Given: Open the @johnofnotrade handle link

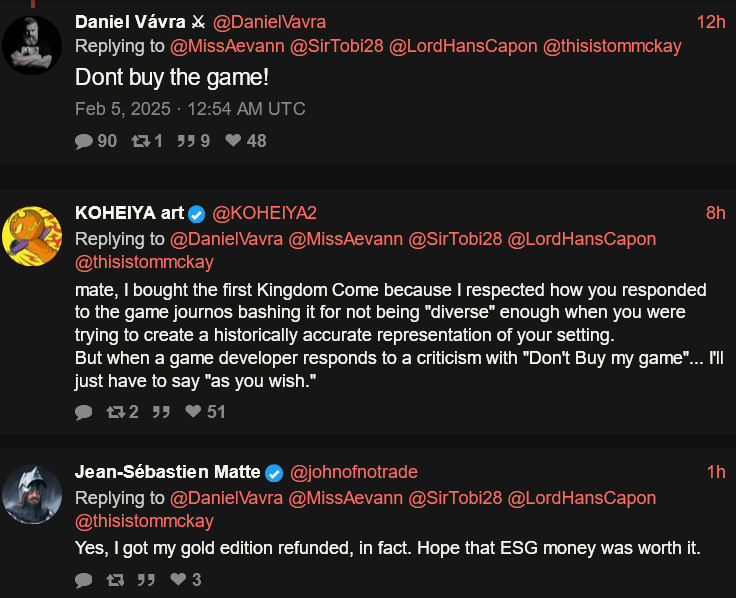Looking at the screenshot, I should coord(353,472).
